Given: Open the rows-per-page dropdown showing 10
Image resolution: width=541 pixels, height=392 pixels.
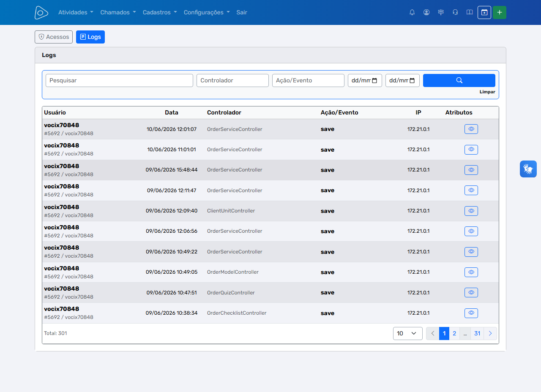Looking at the screenshot, I should point(407,333).
